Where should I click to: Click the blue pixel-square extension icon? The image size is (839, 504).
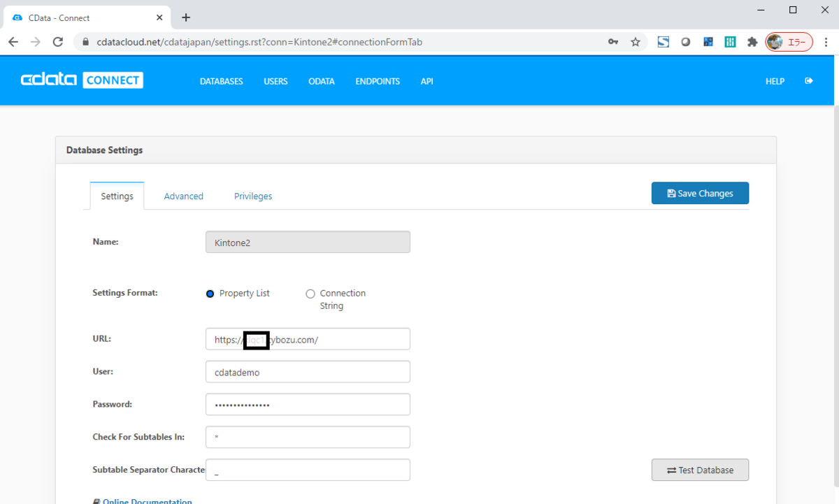pos(708,42)
